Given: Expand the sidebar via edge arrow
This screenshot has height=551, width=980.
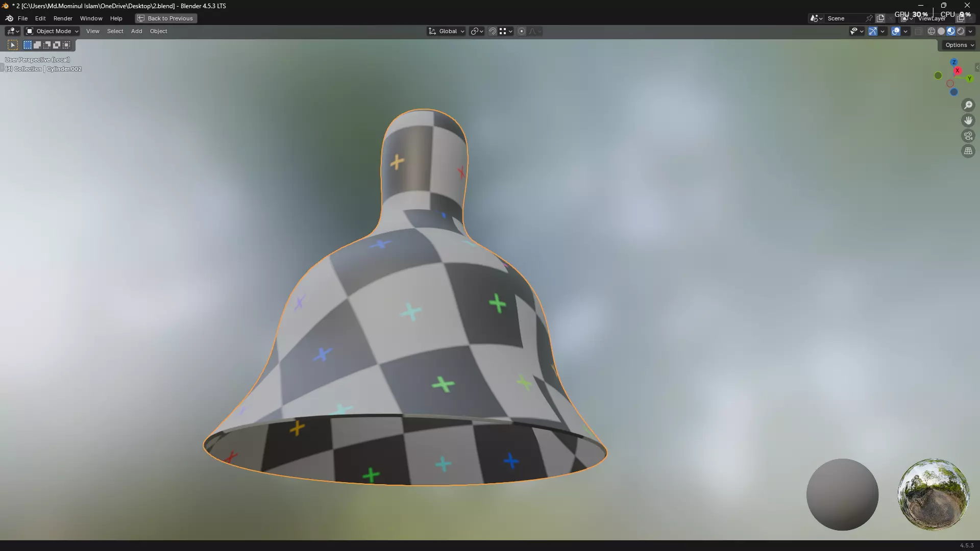Looking at the screenshot, I should [x=977, y=67].
